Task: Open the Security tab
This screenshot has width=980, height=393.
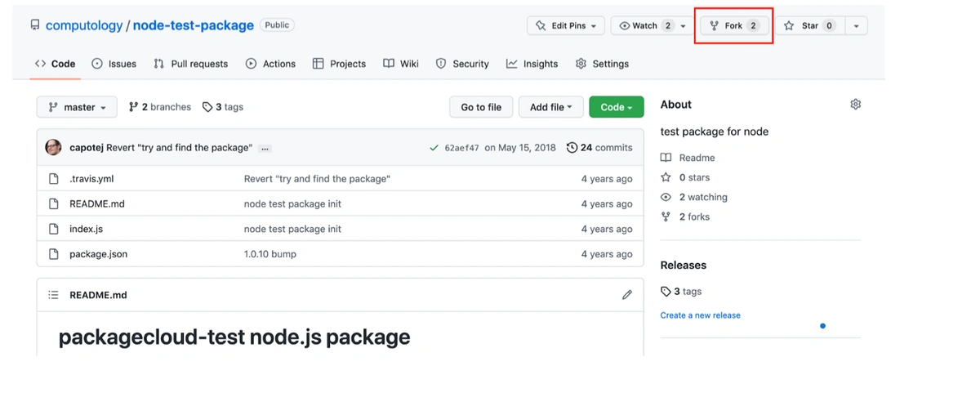Action: (462, 64)
